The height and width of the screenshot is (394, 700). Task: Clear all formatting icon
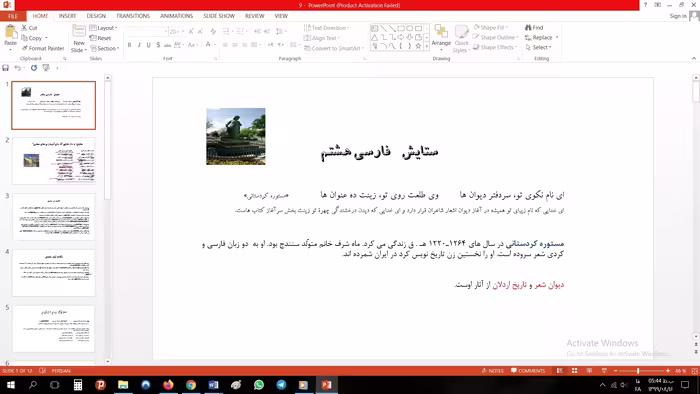point(213,31)
